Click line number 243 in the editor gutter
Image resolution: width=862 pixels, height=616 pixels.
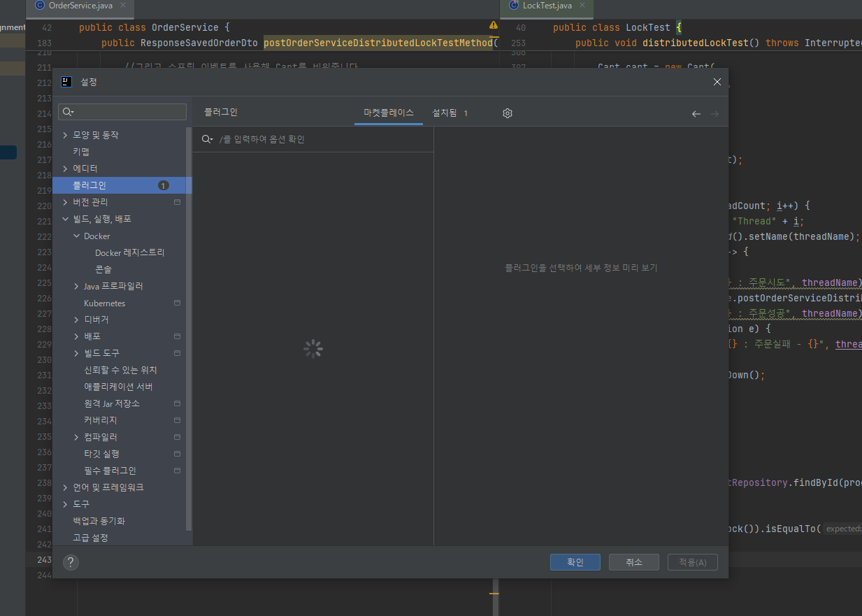pyautogui.click(x=43, y=559)
